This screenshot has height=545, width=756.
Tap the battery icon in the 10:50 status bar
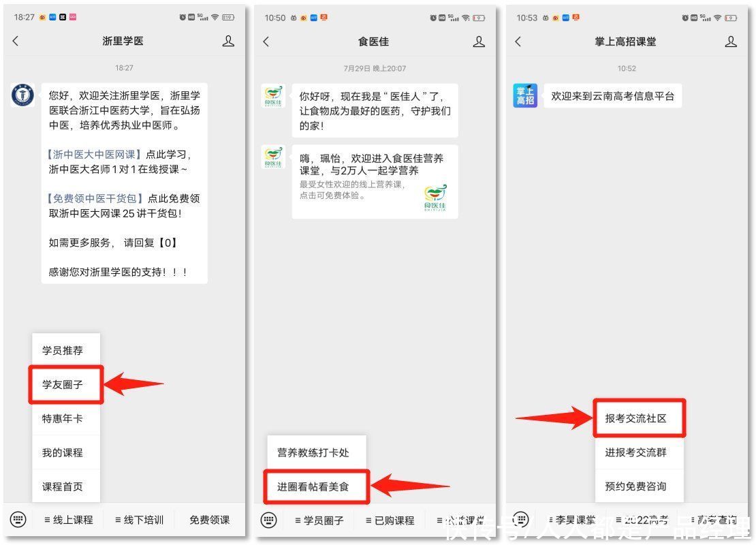[x=479, y=18]
